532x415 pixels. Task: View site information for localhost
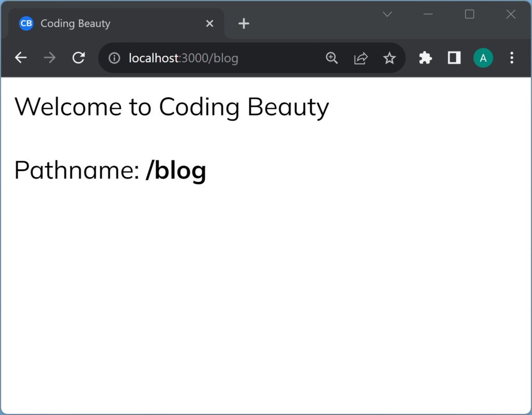114,58
